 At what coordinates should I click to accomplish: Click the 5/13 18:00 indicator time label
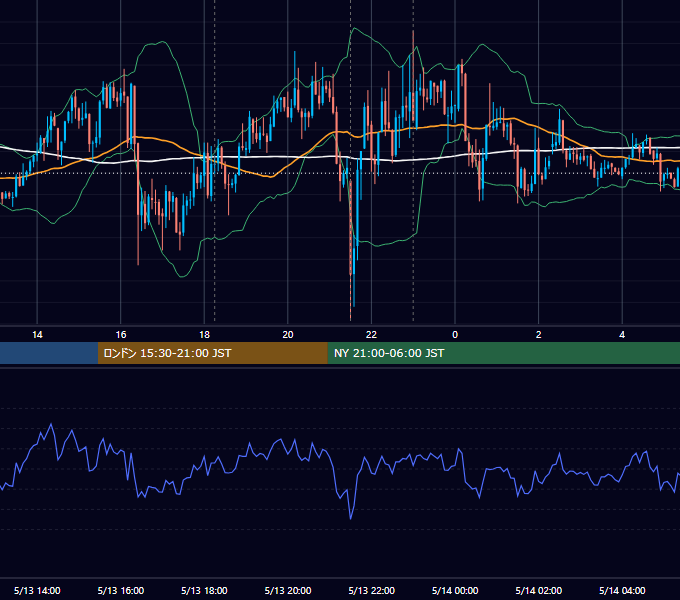pyautogui.click(x=204, y=590)
